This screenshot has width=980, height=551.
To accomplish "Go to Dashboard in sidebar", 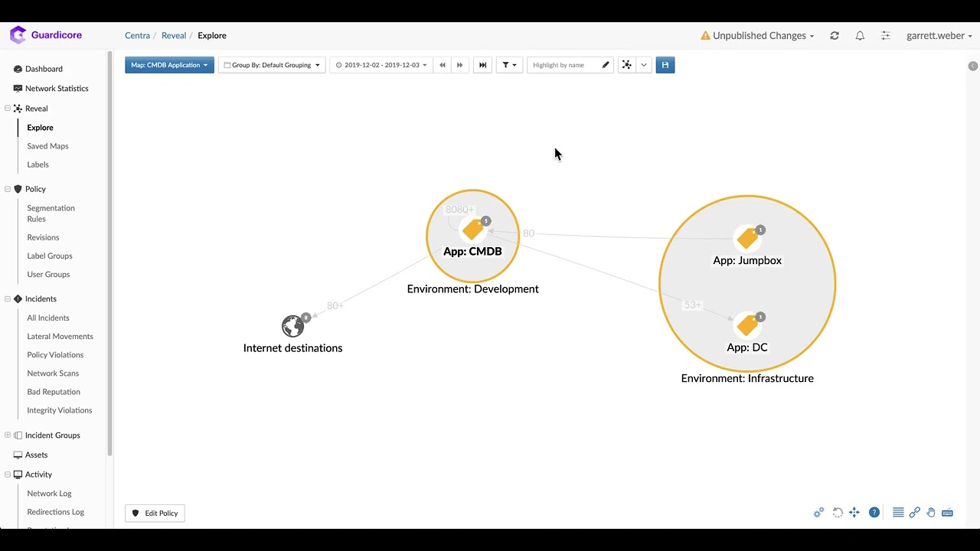I will tap(44, 69).
